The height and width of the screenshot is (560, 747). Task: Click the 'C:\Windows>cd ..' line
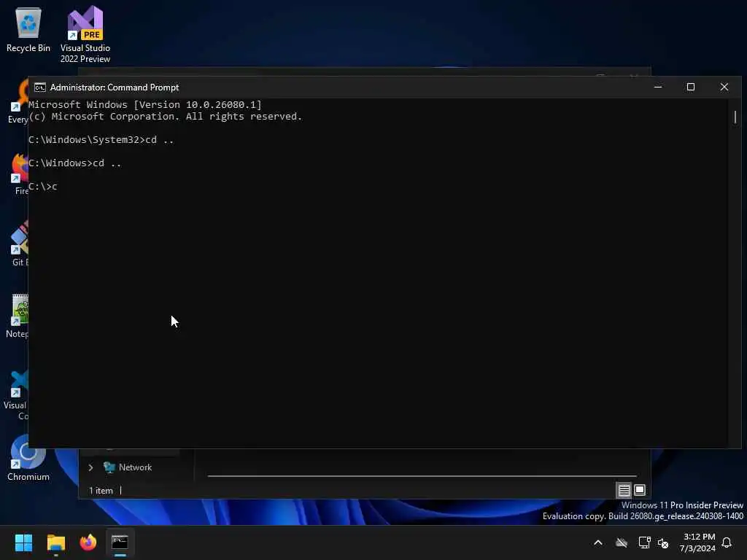(x=75, y=163)
